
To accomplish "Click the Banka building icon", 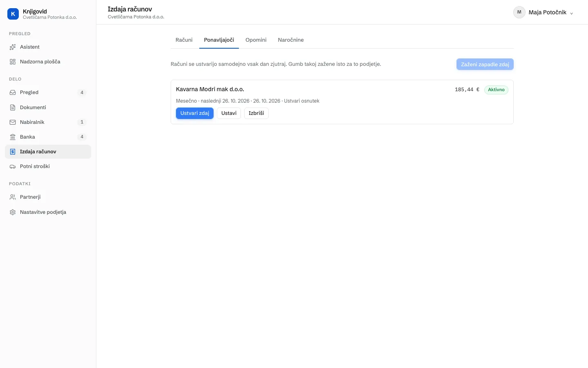I will click(x=13, y=137).
